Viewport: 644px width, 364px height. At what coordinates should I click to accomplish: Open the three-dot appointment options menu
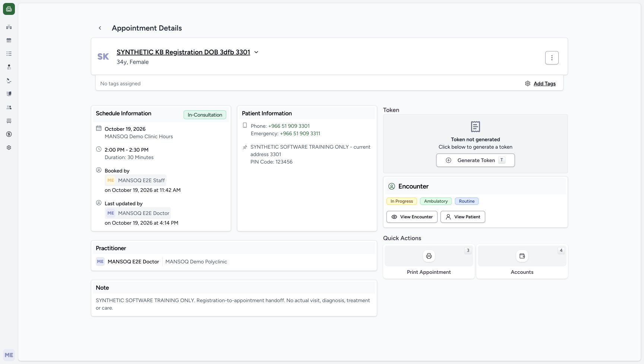(x=552, y=58)
